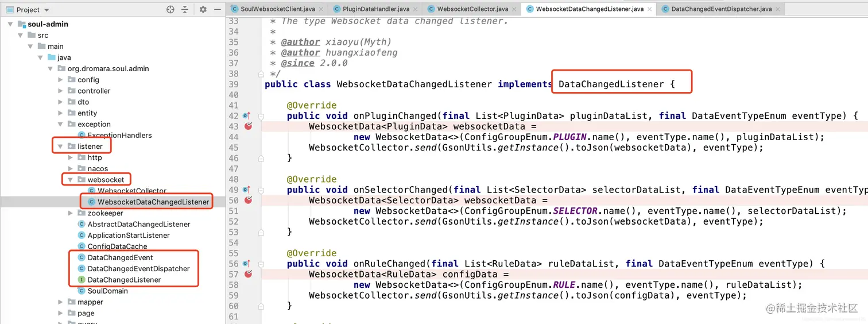
Task: Click implements-method gutter icon on line 56
Action: [x=246, y=263]
